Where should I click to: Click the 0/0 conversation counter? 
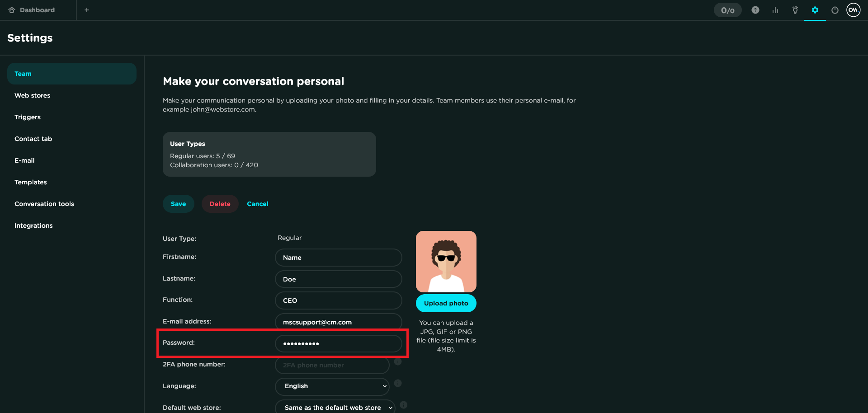click(727, 10)
